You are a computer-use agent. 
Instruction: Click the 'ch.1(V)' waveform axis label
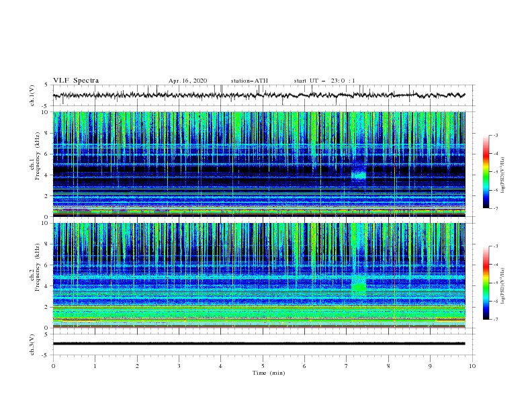pyautogui.click(x=32, y=95)
